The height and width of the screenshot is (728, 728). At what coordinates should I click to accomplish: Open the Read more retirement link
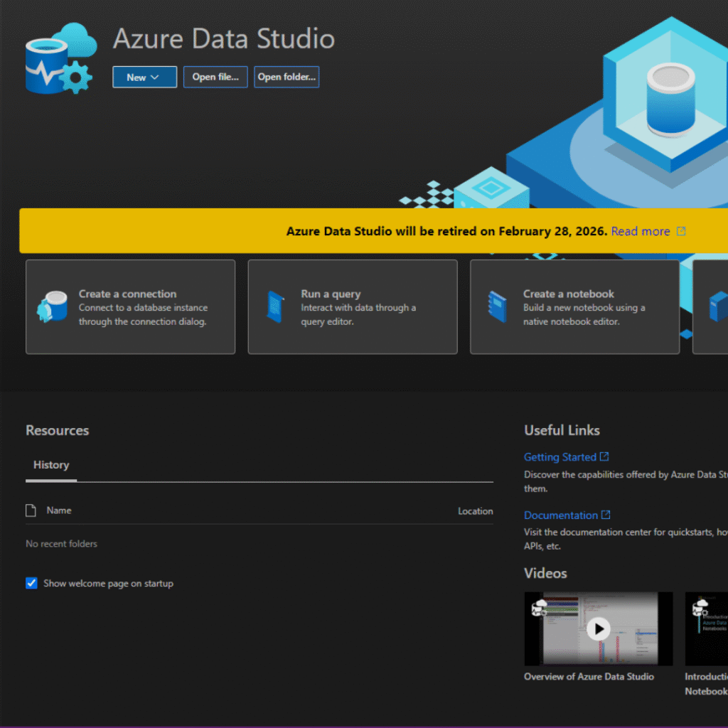point(640,232)
